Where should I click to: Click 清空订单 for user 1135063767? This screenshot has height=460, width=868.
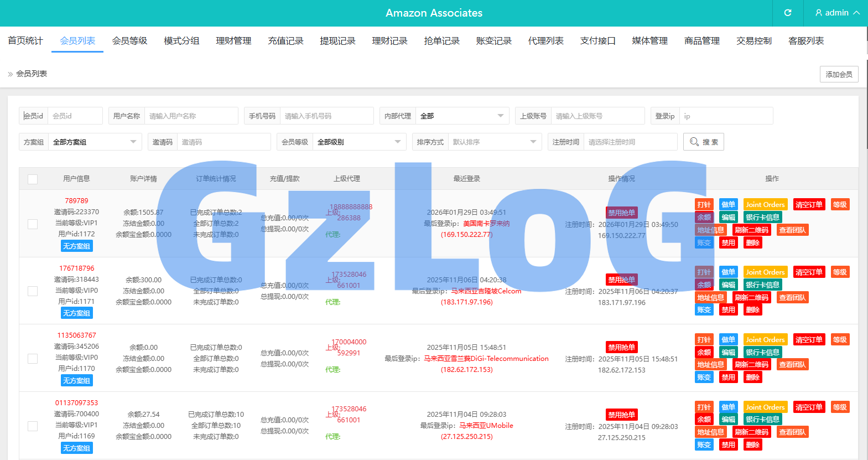pos(808,340)
